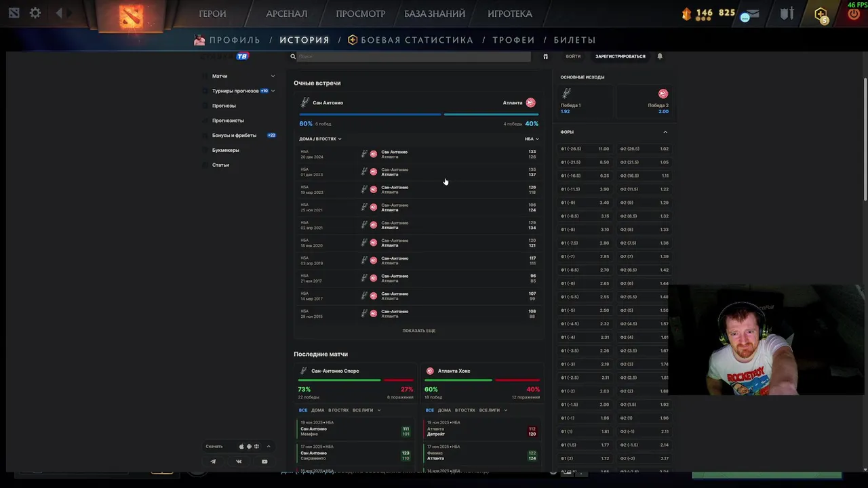Open the Дома / В гостях dropdown

(x=320, y=139)
